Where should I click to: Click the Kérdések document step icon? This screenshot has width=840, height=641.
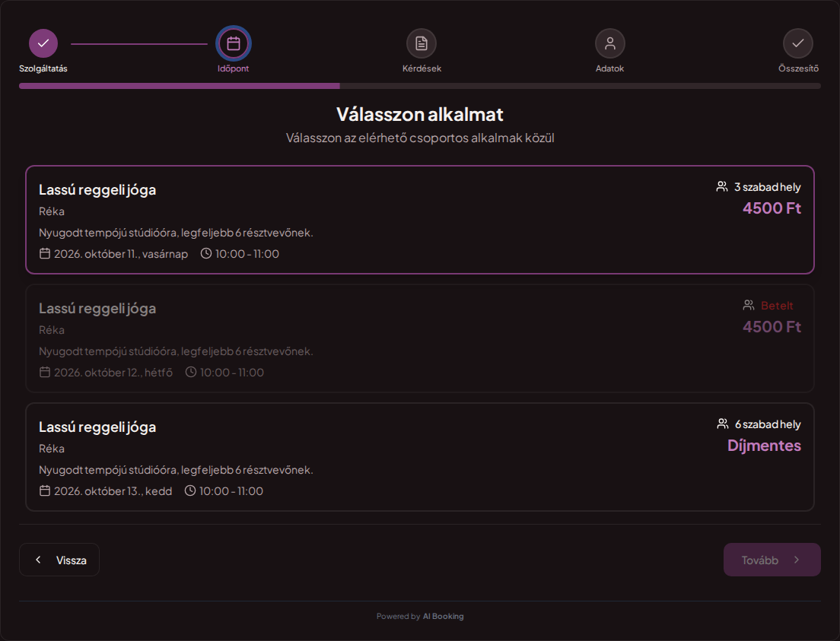422,43
